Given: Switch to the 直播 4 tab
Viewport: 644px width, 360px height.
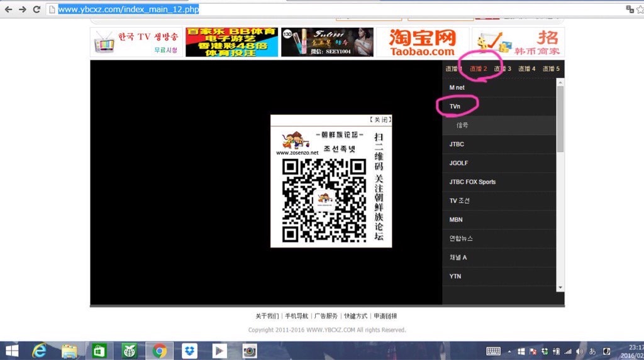Looking at the screenshot, I should click(x=526, y=68).
